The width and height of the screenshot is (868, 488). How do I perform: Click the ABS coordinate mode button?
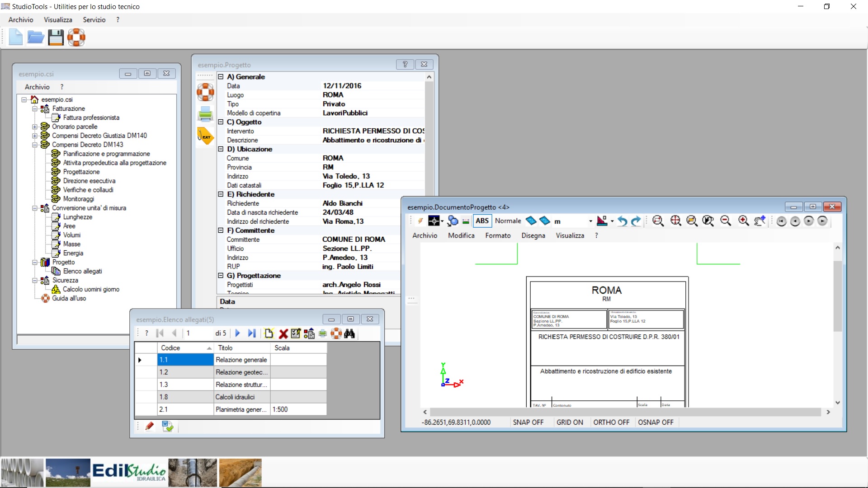(482, 221)
